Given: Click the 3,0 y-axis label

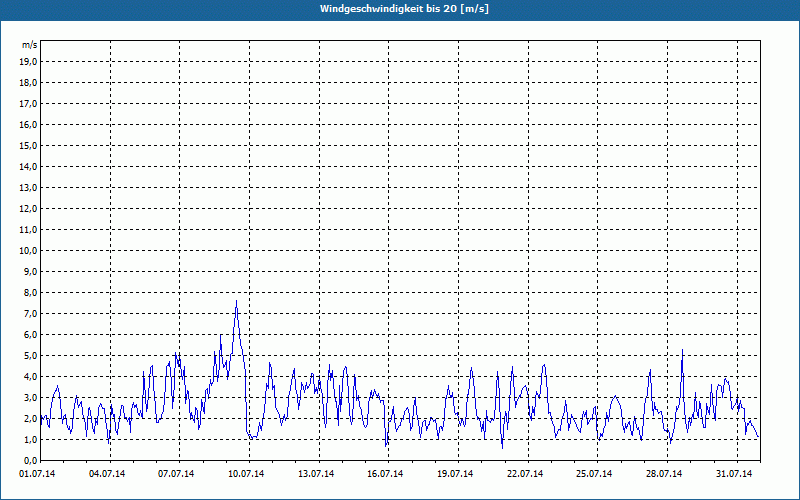Looking at the screenshot, I should click(30, 397).
